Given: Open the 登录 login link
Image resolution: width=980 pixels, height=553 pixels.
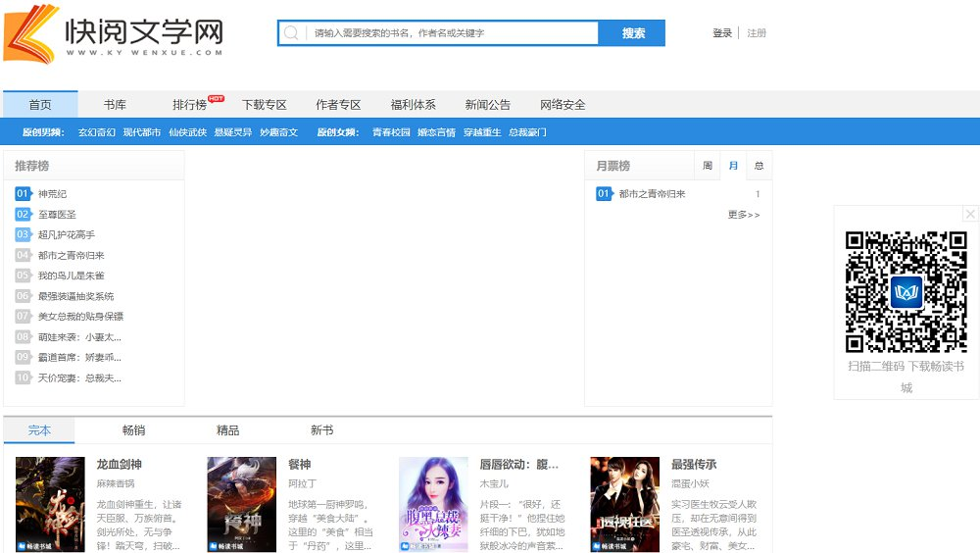Looking at the screenshot, I should click(722, 33).
